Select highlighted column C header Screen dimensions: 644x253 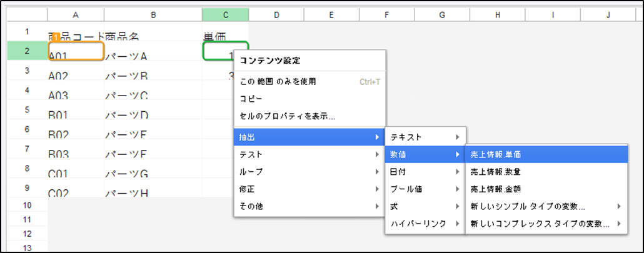click(225, 15)
